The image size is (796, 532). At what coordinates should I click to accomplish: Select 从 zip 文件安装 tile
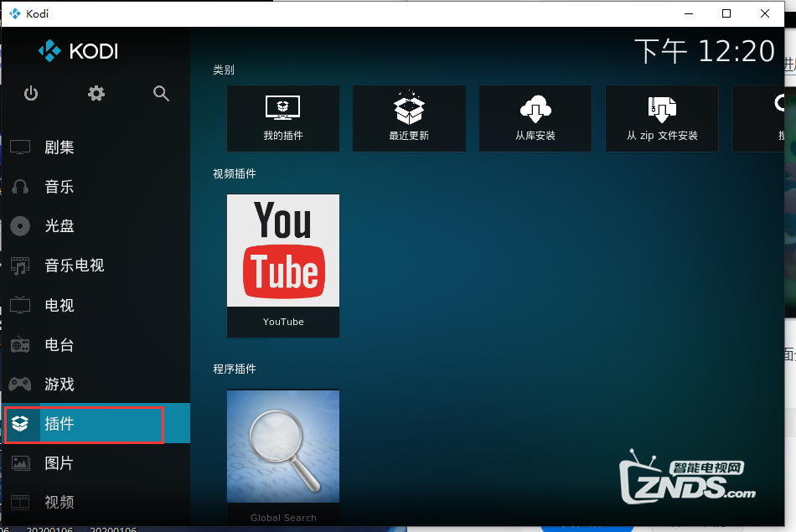click(x=662, y=118)
